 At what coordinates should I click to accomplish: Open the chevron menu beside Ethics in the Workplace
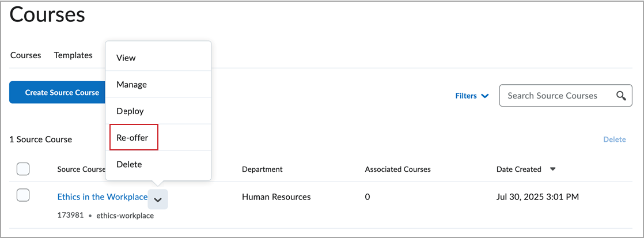[x=158, y=200]
